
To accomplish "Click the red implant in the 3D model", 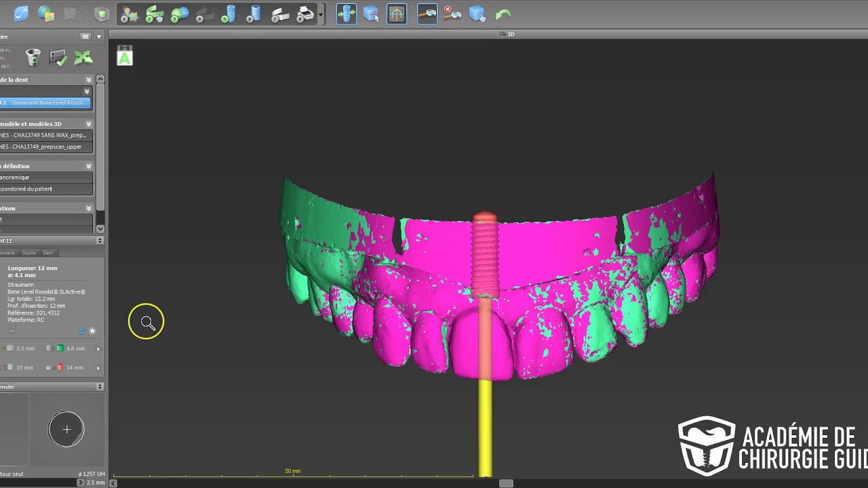I will (x=484, y=254).
